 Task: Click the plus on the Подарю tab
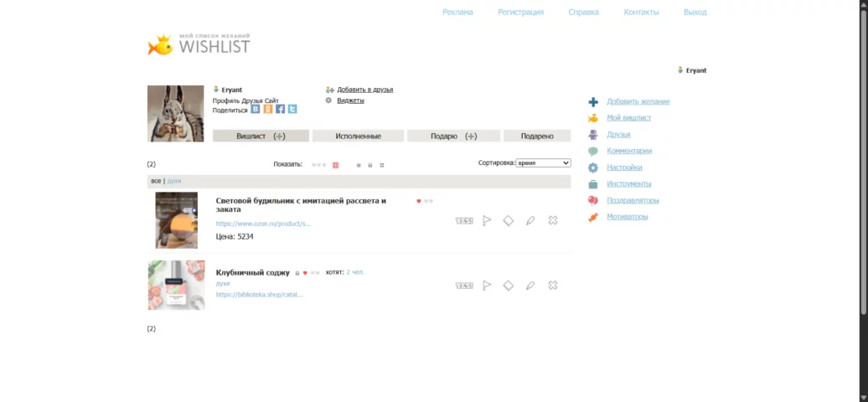[x=471, y=136]
